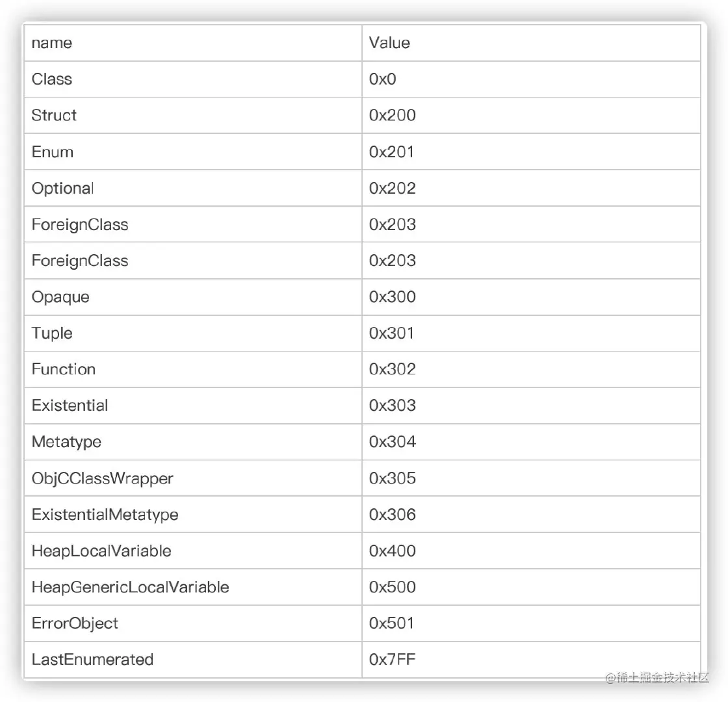
Task: Click the 0x0 value cell
Action: click(x=382, y=79)
